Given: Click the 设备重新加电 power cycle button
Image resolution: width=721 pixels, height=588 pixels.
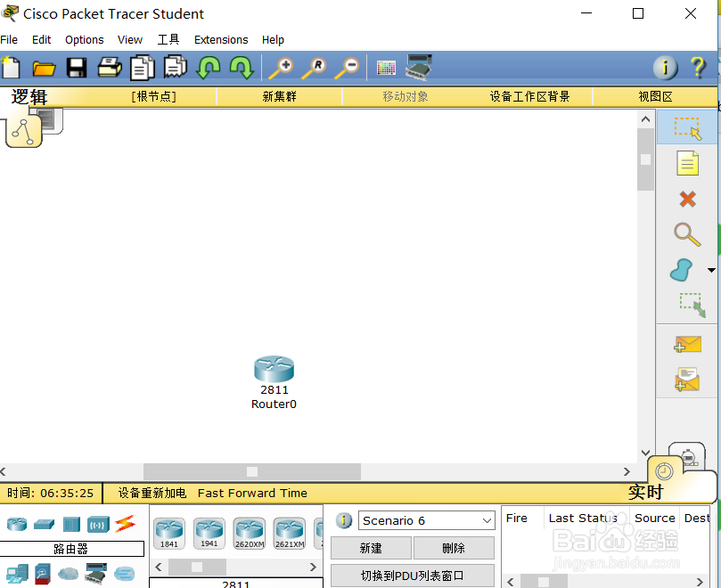Looking at the screenshot, I should [152, 493].
